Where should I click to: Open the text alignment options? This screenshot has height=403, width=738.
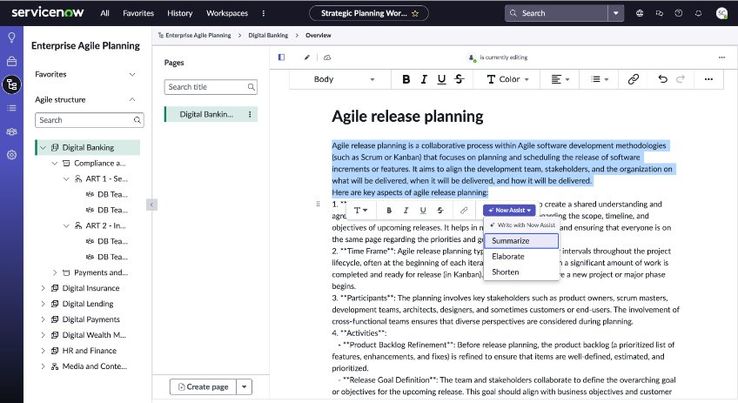click(x=562, y=79)
